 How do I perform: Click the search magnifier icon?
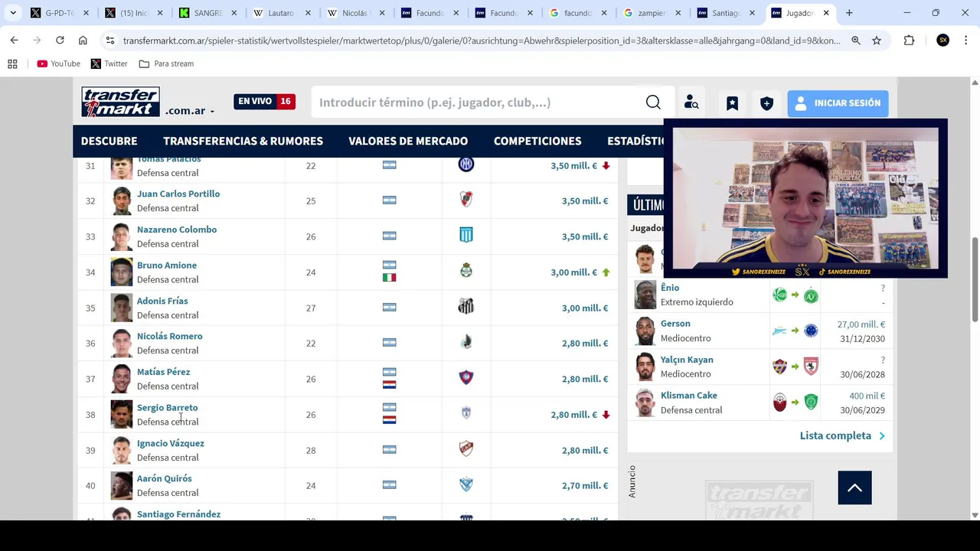[x=653, y=103]
